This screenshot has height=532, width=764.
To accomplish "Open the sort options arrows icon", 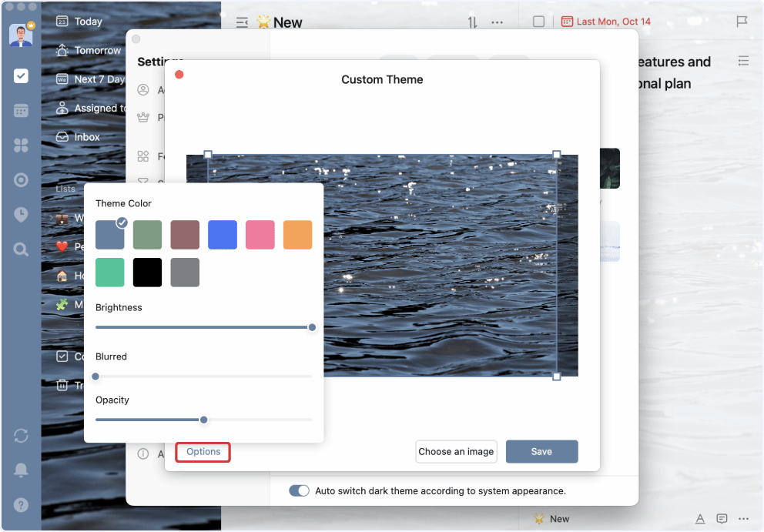I will coord(473,22).
